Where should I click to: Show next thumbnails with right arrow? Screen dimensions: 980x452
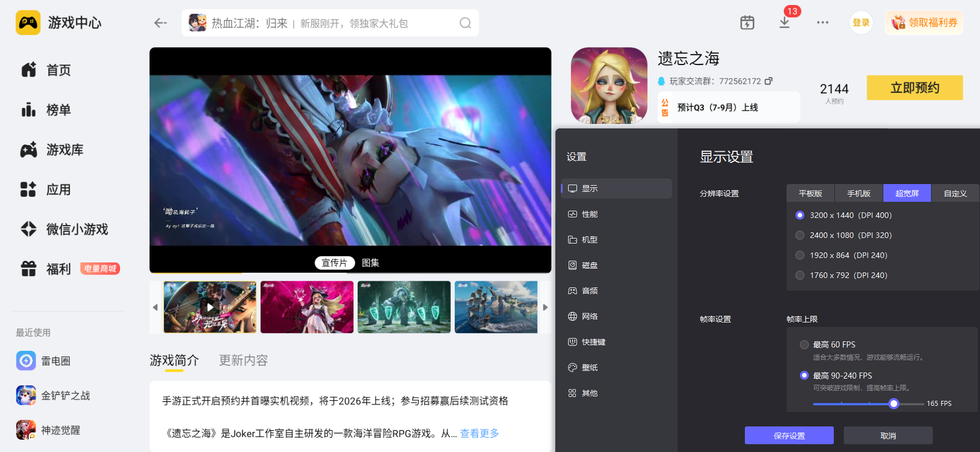pos(545,307)
